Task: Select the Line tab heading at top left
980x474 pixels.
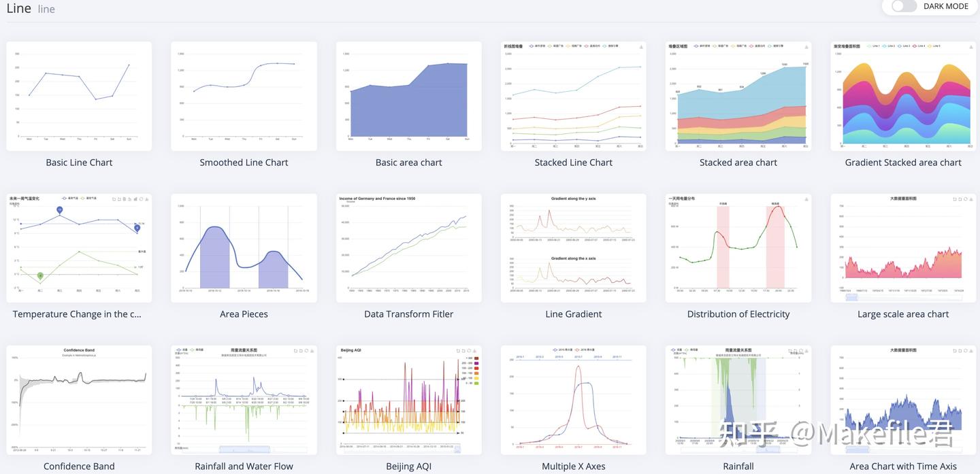Action: (x=18, y=8)
